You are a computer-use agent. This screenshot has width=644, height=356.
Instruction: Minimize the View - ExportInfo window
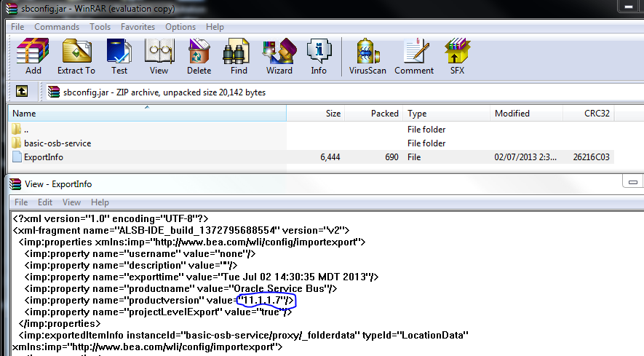633,182
